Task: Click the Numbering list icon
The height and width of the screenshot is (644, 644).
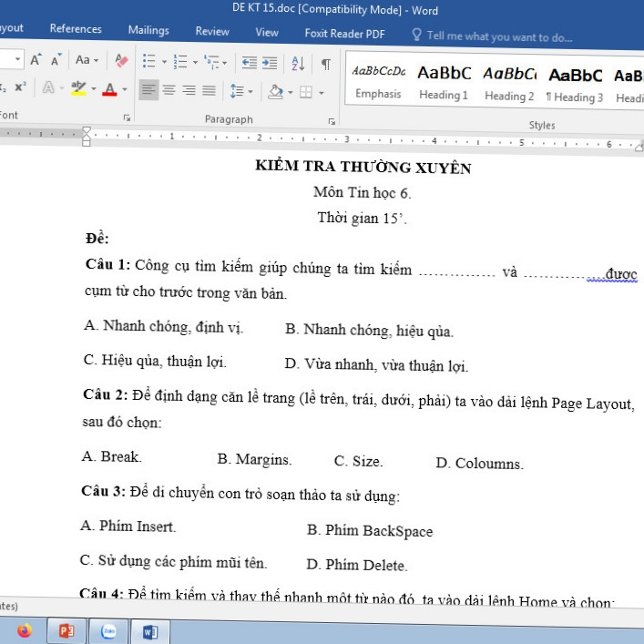Action: coord(179,62)
